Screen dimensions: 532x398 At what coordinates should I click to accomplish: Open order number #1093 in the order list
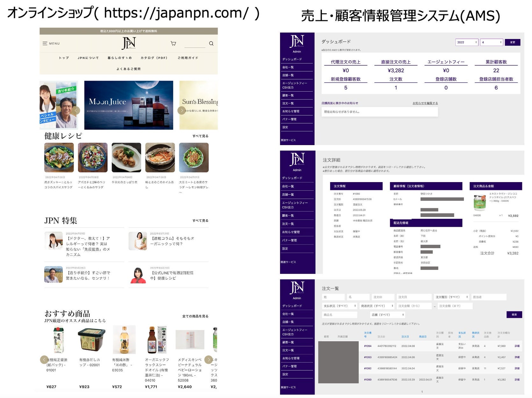[368, 357]
